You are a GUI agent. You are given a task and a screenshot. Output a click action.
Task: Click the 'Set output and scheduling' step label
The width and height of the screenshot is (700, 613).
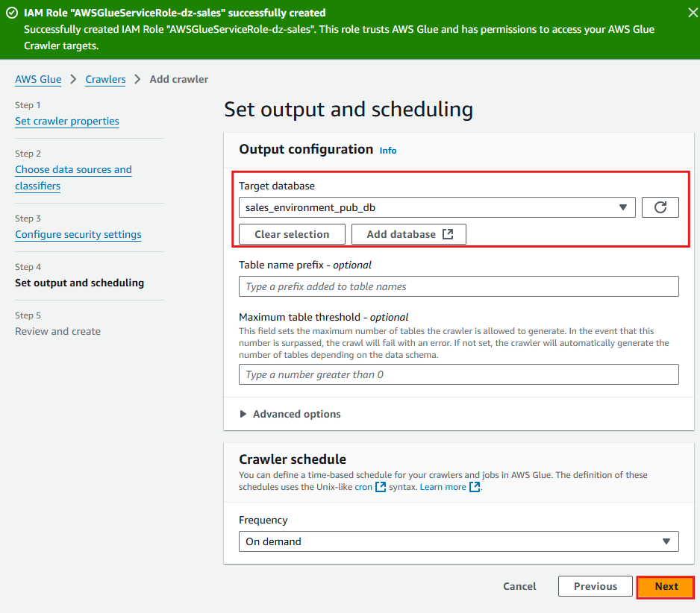(79, 283)
